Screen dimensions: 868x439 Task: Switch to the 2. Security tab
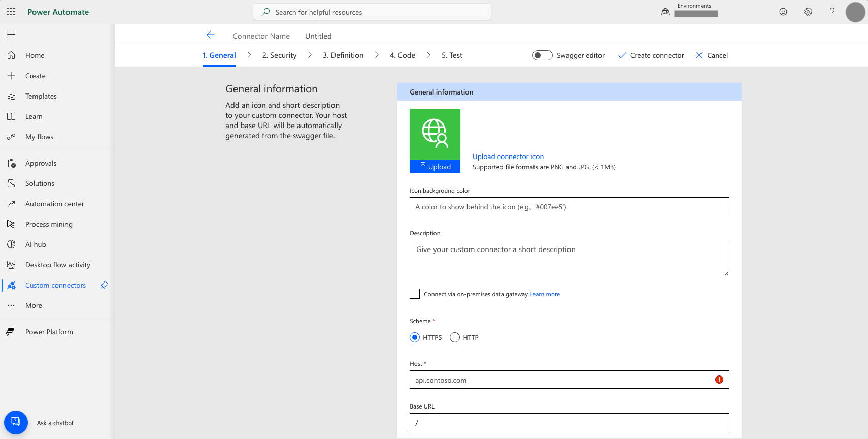[x=279, y=55]
